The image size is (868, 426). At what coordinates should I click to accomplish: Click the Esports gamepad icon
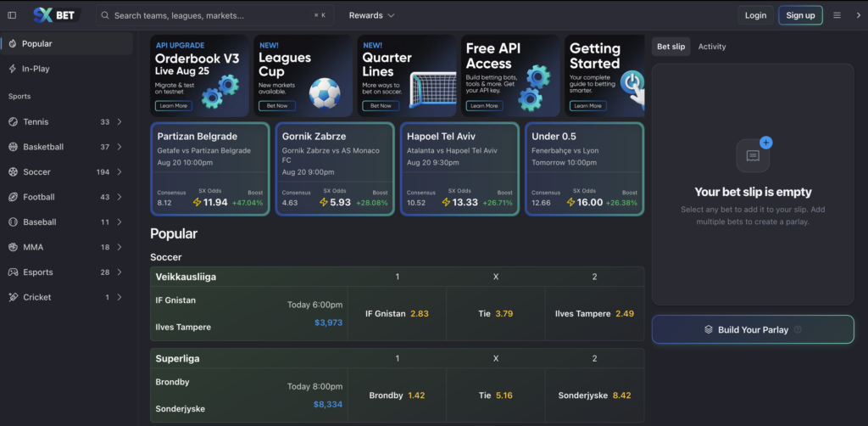coord(13,272)
